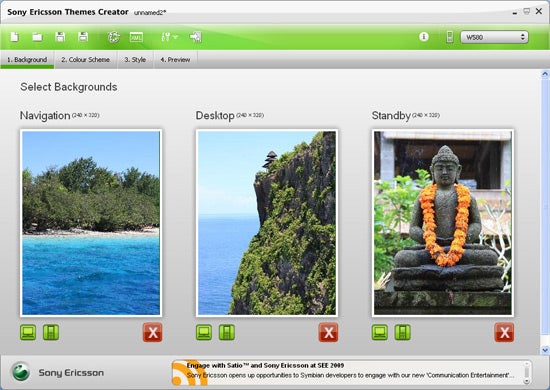
Task: Open the 'Engage with Satio' news headline
Action: point(265,365)
